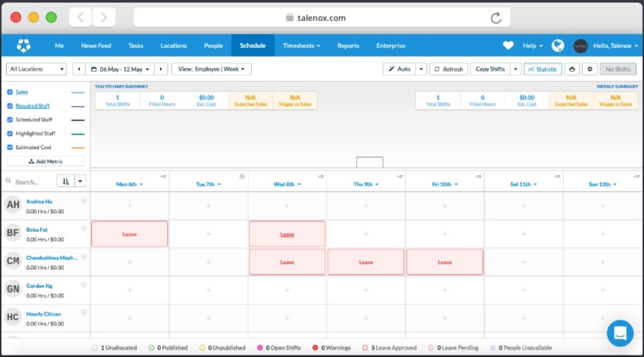The height and width of the screenshot is (357, 644).
Task: Open the 06 May - 12 May date picker
Action: 120,69
